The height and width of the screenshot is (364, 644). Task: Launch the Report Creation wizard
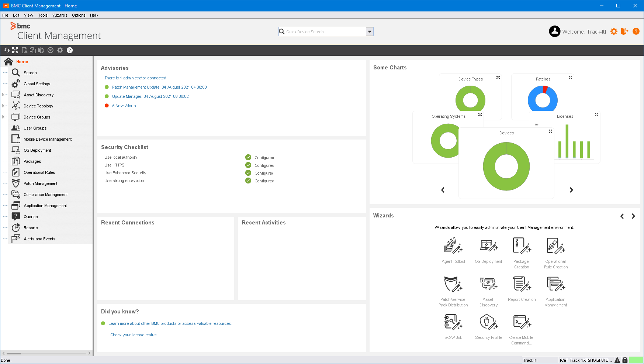(522, 284)
